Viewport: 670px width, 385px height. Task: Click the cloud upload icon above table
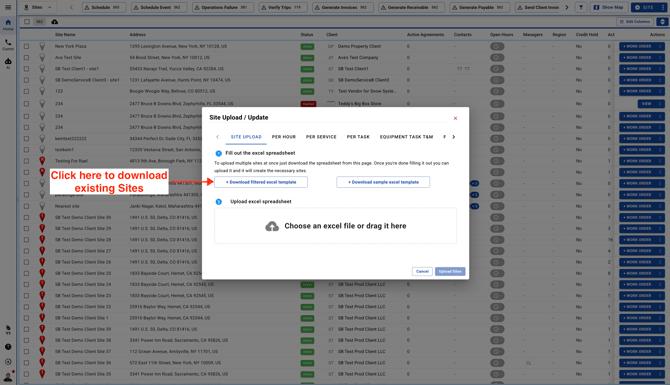[x=55, y=22]
